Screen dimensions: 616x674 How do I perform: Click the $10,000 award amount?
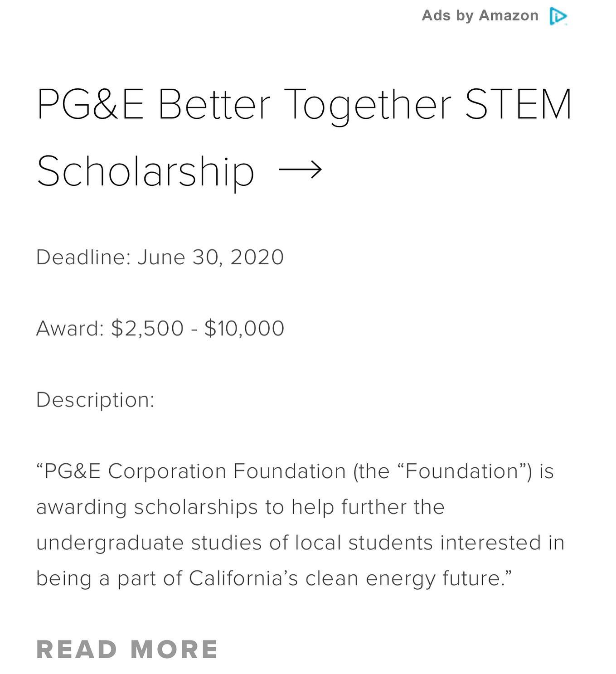pos(244,329)
